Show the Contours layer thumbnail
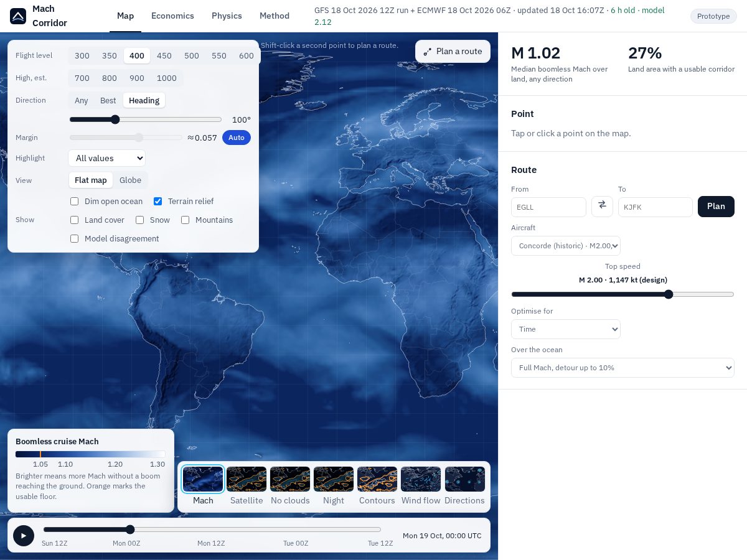747x560 pixels. pyautogui.click(x=377, y=486)
